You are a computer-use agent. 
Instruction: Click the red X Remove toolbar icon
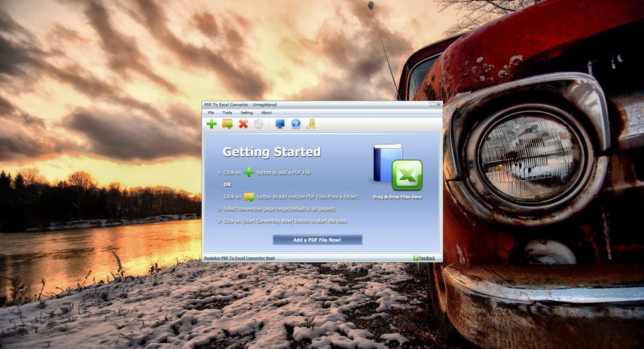(x=243, y=124)
